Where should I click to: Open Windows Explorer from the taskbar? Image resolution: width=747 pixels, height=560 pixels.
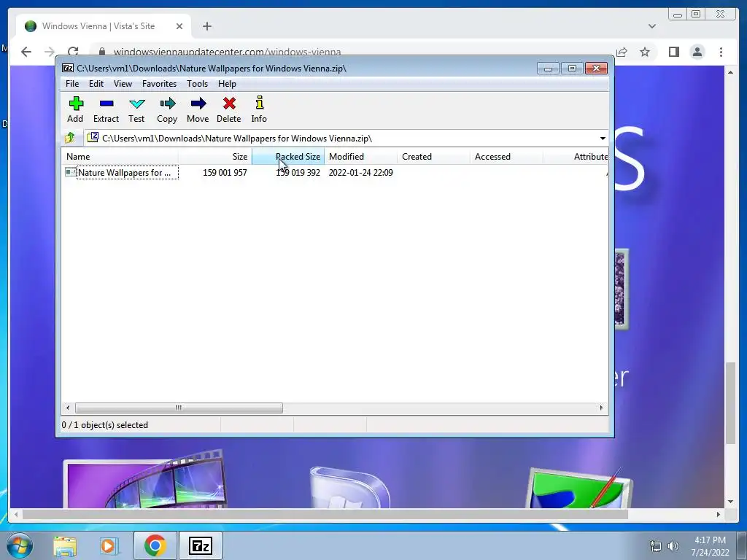(65, 545)
